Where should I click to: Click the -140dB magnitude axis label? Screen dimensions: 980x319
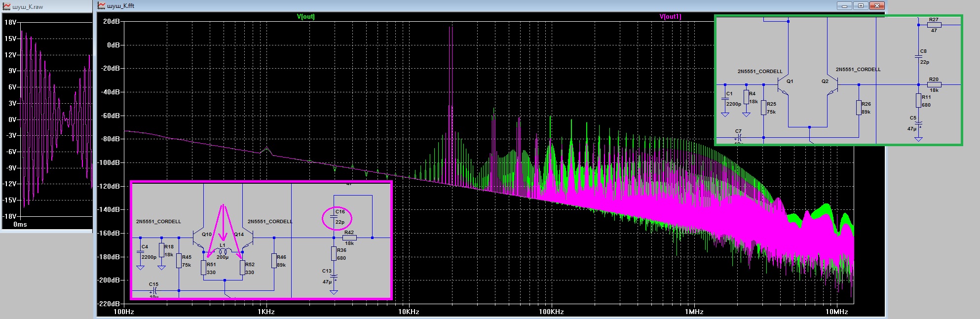(109, 209)
